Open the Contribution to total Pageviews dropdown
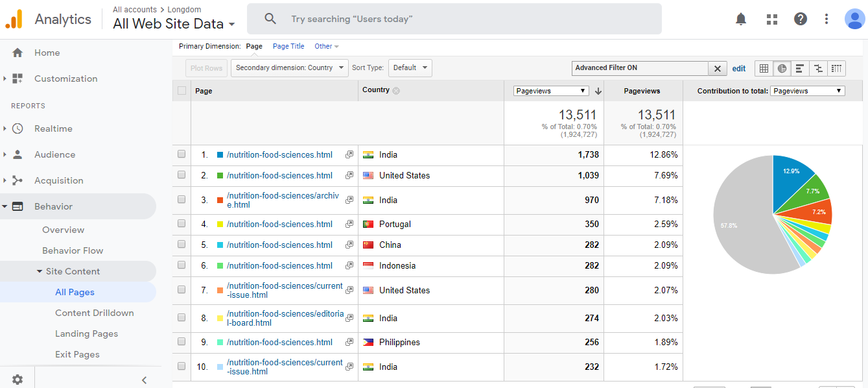The image size is (868, 388). tap(807, 91)
